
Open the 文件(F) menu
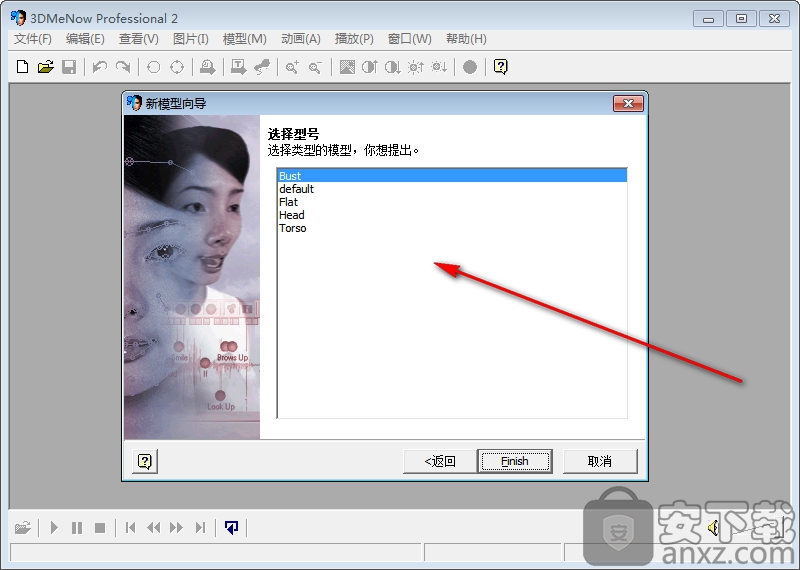pyautogui.click(x=33, y=39)
